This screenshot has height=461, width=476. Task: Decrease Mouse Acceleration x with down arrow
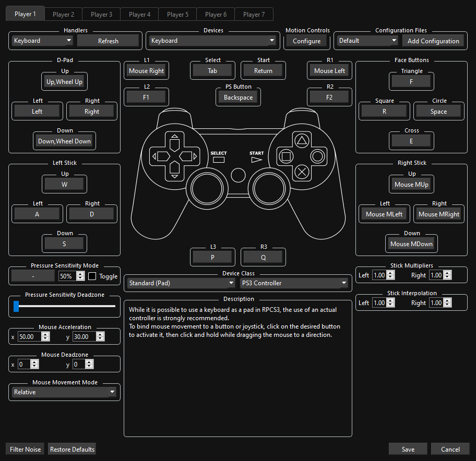click(45, 338)
